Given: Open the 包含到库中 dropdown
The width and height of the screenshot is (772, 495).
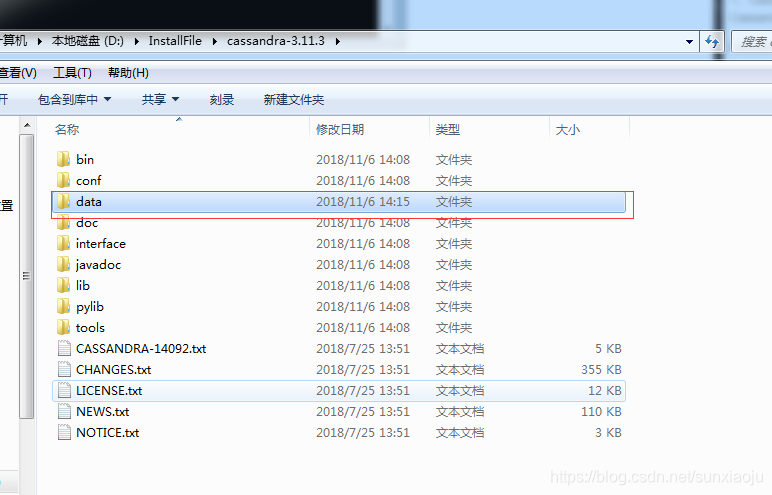Looking at the screenshot, I should pyautogui.click(x=74, y=100).
